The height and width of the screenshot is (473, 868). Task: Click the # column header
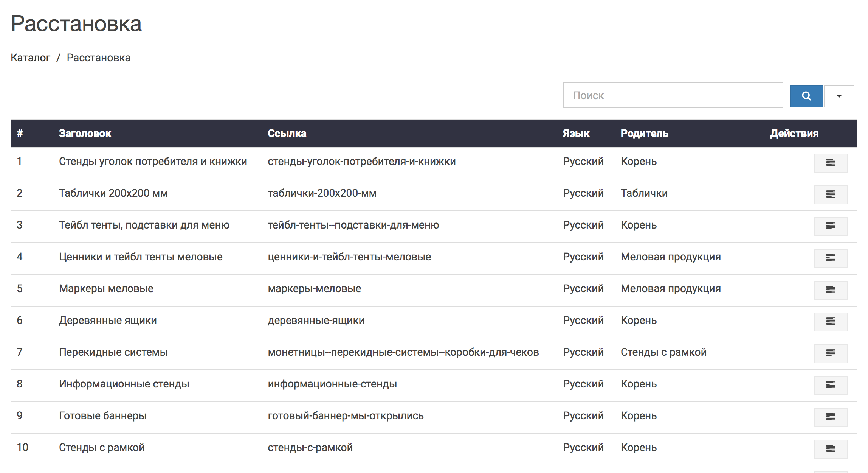(x=20, y=133)
